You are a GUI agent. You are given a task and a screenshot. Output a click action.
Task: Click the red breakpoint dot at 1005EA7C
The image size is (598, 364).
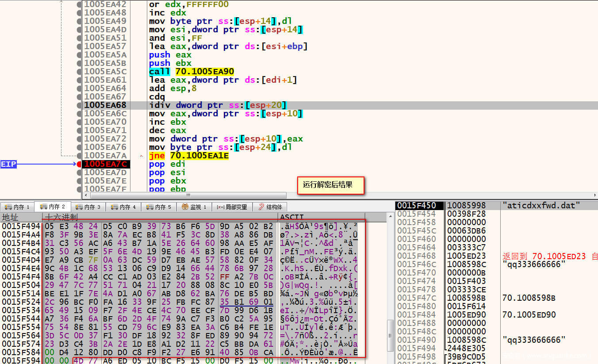(x=79, y=164)
